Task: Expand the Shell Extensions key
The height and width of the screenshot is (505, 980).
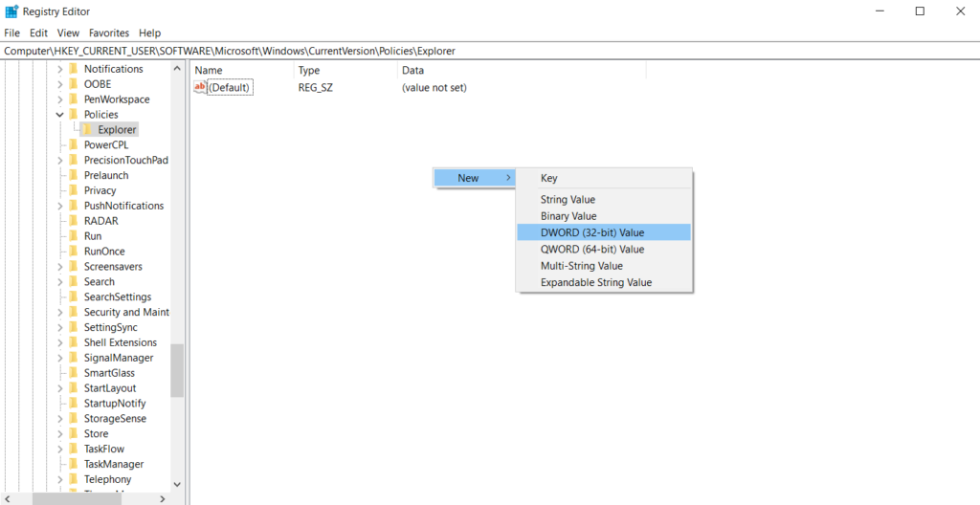Action: (x=60, y=342)
